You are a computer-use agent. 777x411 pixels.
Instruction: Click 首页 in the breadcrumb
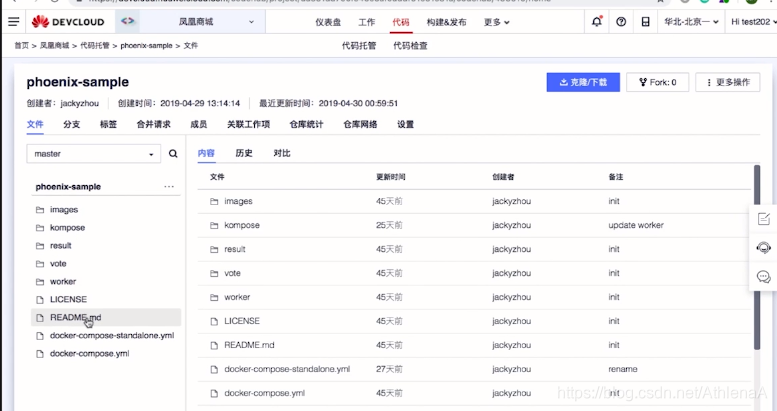point(21,46)
